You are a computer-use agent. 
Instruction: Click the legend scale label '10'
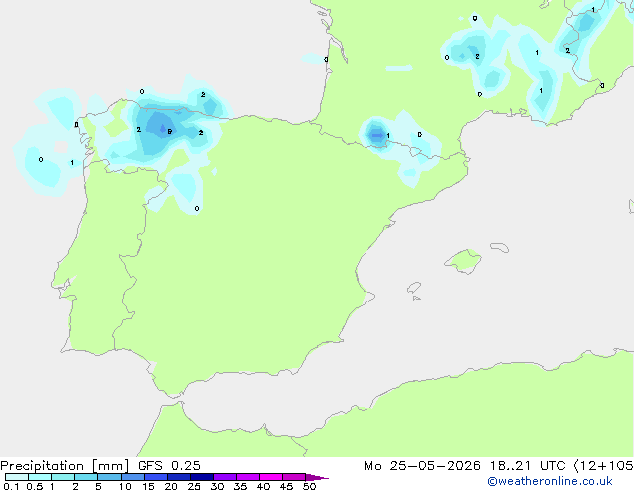click(125, 486)
